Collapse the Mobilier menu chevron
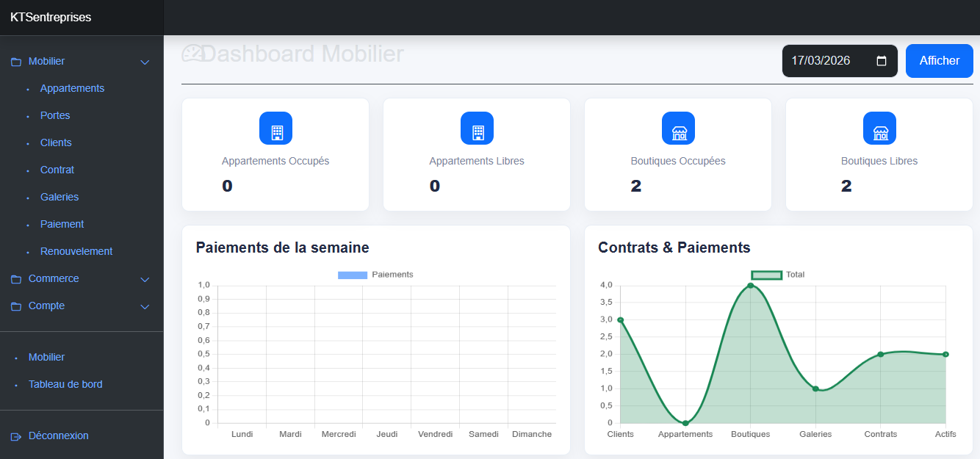This screenshot has width=980, height=459. click(145, 62)
